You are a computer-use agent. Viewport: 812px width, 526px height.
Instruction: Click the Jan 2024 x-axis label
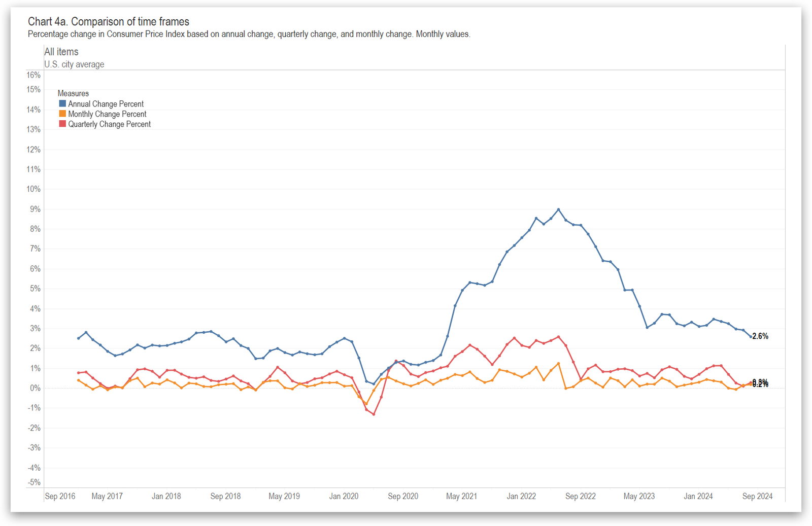coord(698,496)
